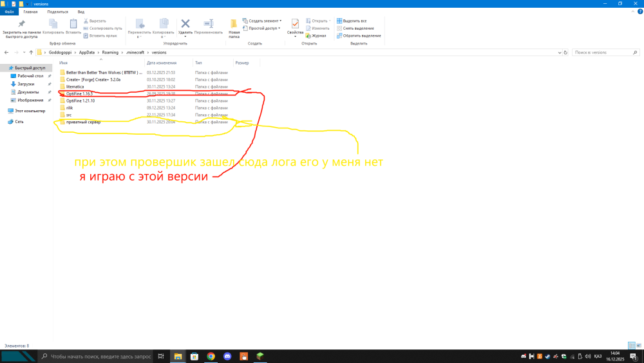Select Pictures (Изображения) in sidebar
Viewport: 644px width, 363px height.
point(30,101)
